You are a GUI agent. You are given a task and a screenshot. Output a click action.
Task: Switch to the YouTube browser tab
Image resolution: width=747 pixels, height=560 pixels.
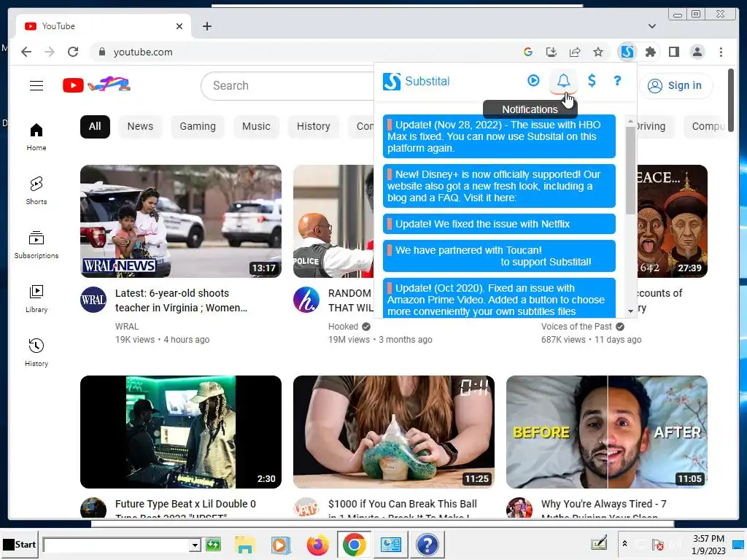click(x=104, y=26)
